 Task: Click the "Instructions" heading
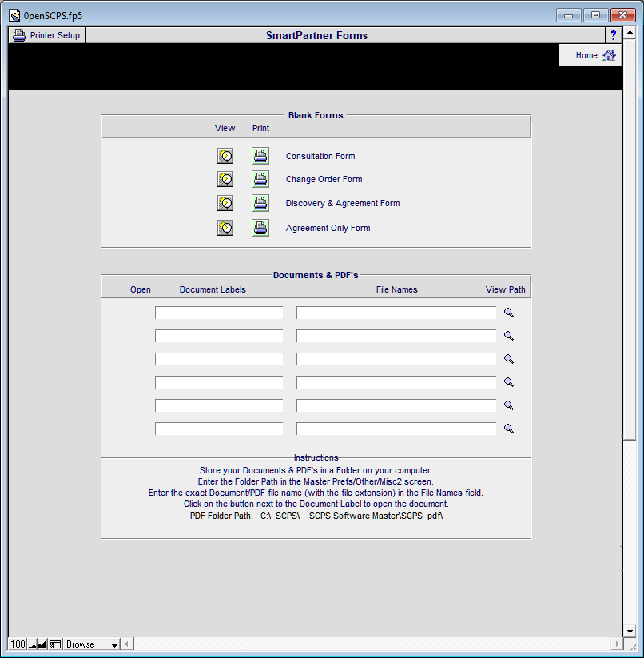(316, 457)
